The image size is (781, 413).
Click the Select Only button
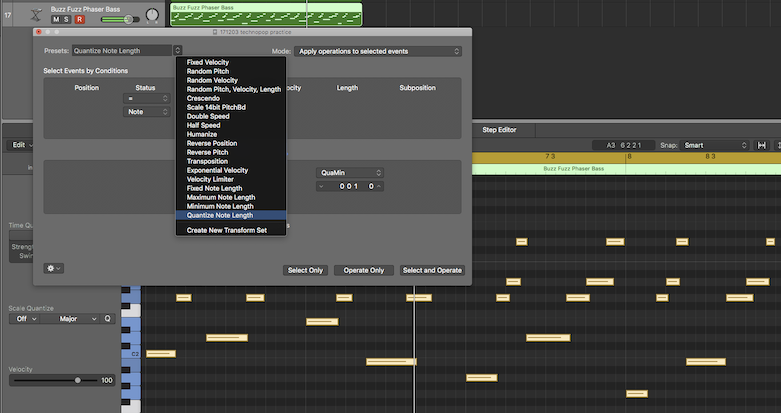click(305, 270)
